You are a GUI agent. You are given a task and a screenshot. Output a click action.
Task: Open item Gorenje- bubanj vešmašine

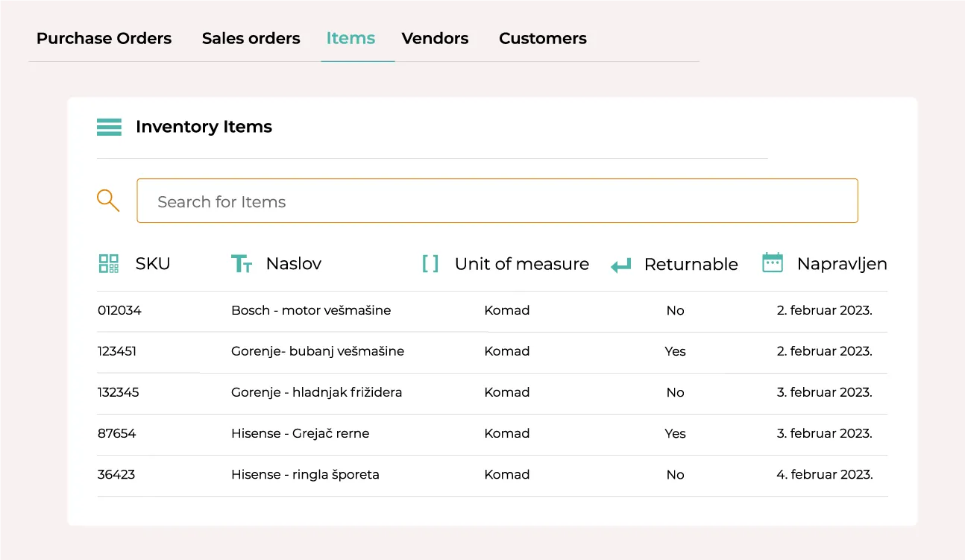click(x=318, y=351)
